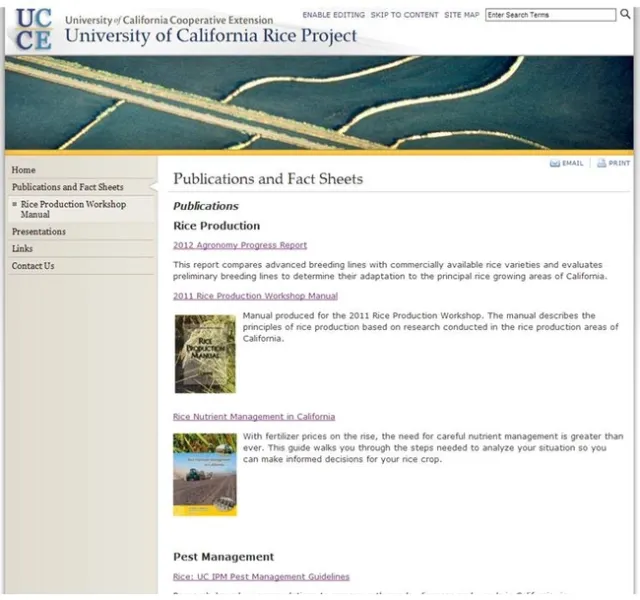The height and width of the screenshot is (600, 640).
Task: Open Rice Nutrient Management in California link
Action: click(x=254, y=417)
